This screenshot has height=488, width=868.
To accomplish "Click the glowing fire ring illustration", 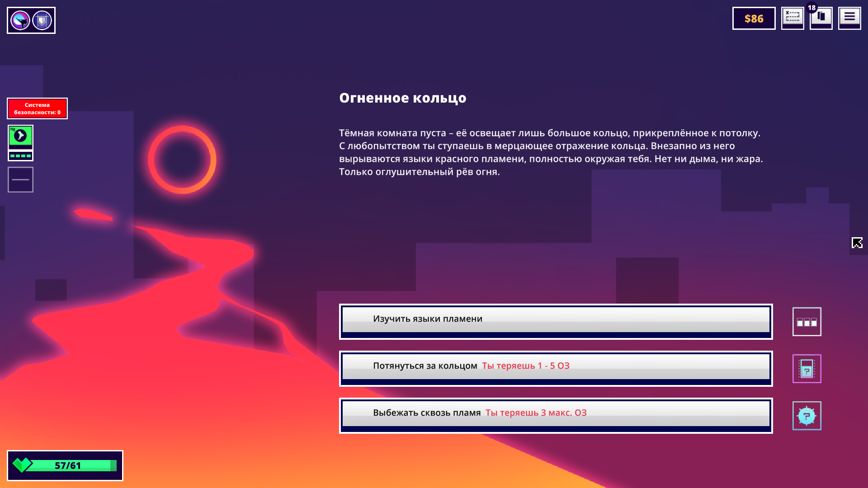I will [182, 160].
